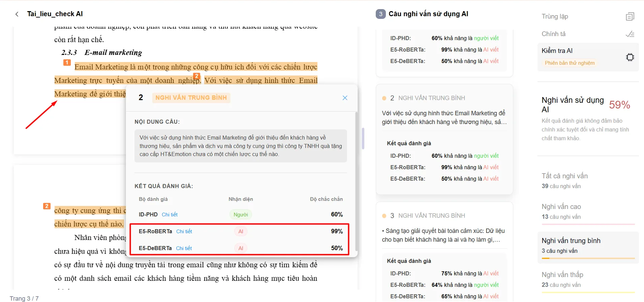644x302 pixels.
Task: Open suspicious sentence card number 3
Action: click(444, 251)
